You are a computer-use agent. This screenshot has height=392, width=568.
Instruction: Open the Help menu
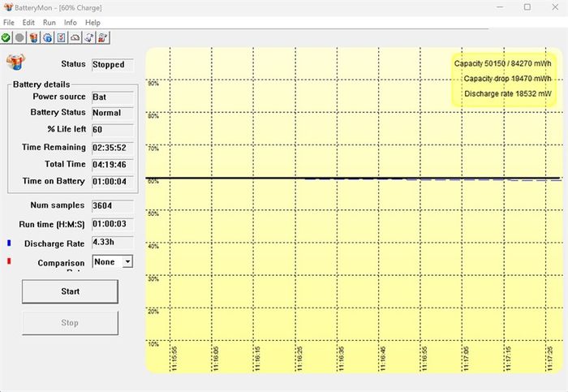tap(93, 23)
